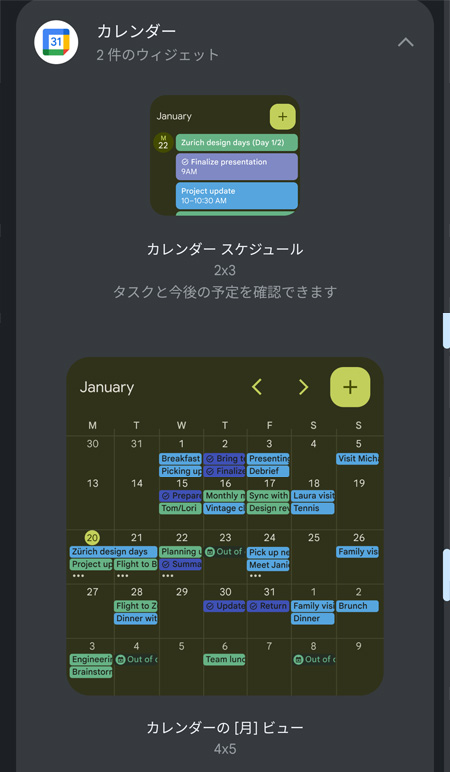Go to next month with right chevron
Viewport: 450px width, 772px height.
(x=304, y=387)
